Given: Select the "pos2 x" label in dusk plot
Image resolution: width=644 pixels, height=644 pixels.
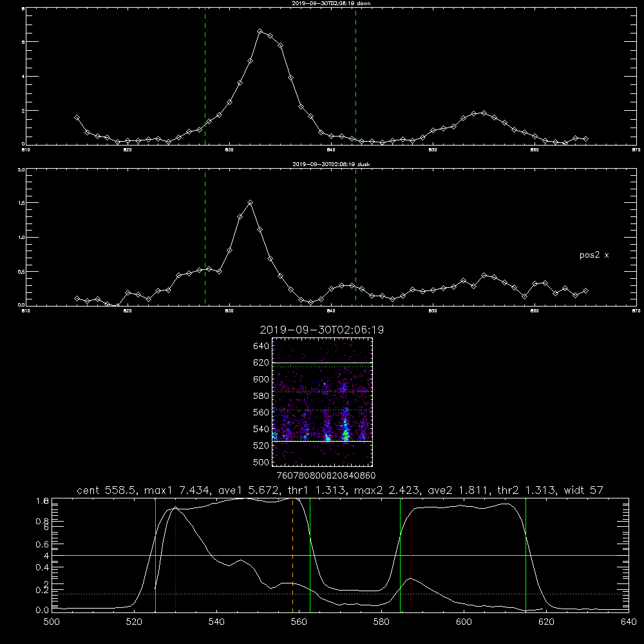Looking at the screenshot, I should (x=594, y=255).
